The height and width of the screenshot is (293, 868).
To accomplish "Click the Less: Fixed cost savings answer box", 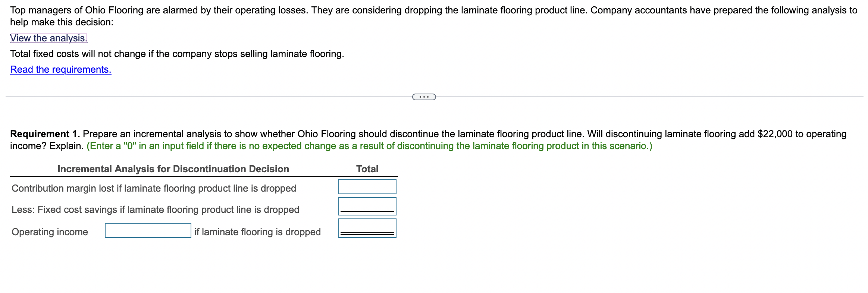I will (367, 206).
